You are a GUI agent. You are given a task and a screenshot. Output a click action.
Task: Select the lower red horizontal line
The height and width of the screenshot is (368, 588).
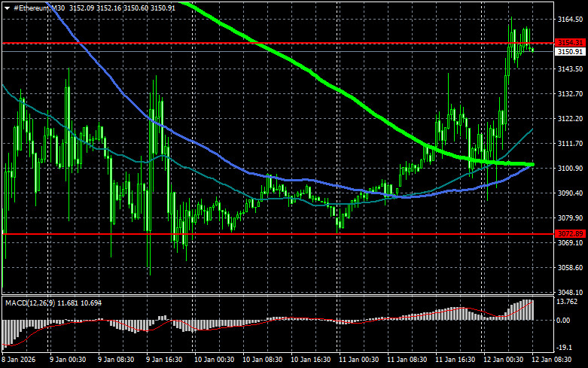[301, 234]
